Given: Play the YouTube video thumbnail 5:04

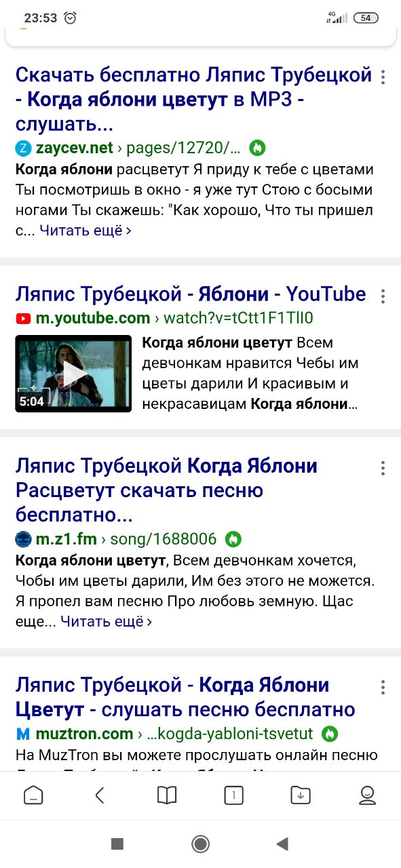Looking at the screenshot, I should point(73,374).
